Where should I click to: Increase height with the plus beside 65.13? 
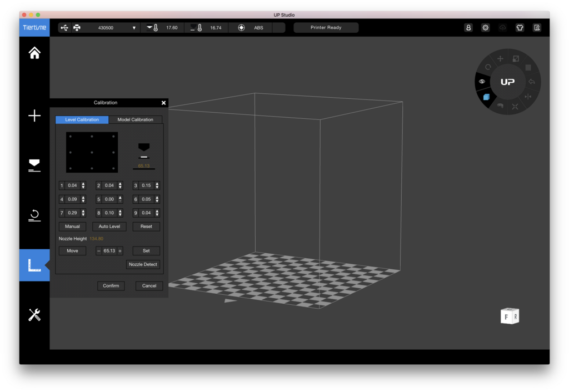coord(120,251)
